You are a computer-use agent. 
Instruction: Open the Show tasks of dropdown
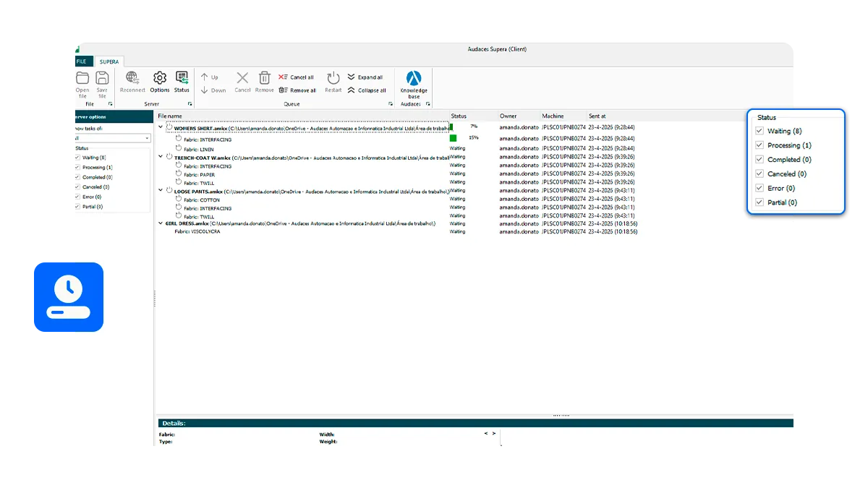pyautogui.click(x=112, y=137)
